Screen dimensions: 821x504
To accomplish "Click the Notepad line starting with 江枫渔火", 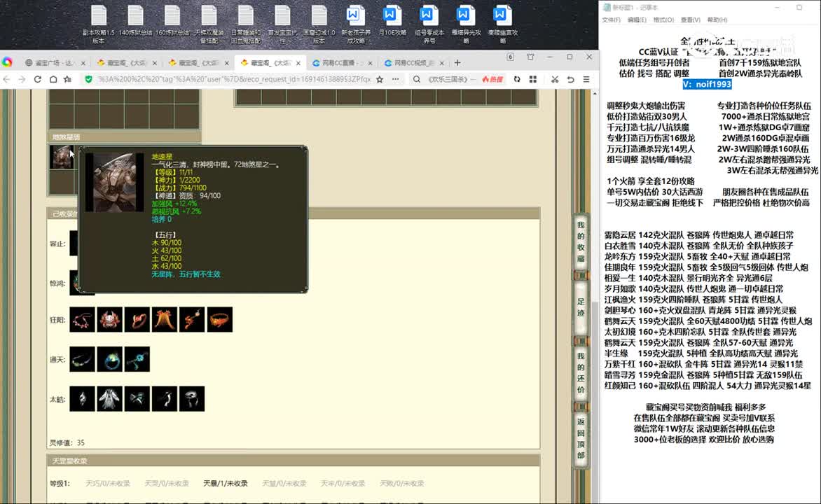I will [x=694, y=300].
